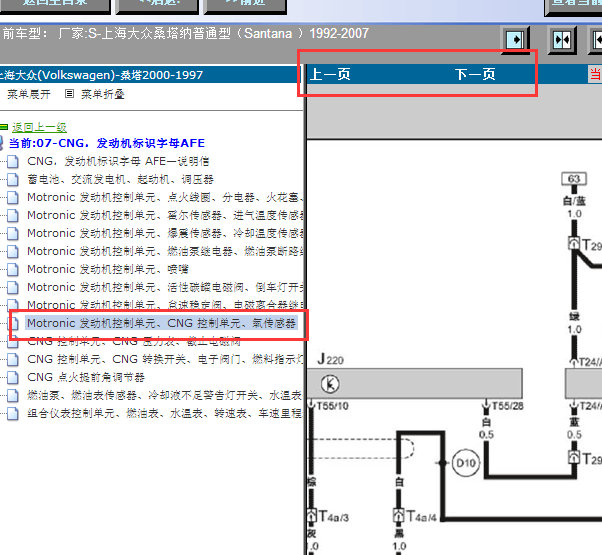The image size is (602, 555).
Task: Open CNG 发动机标识字母 AFE—说明信 entry
Action: click(118, 161)
